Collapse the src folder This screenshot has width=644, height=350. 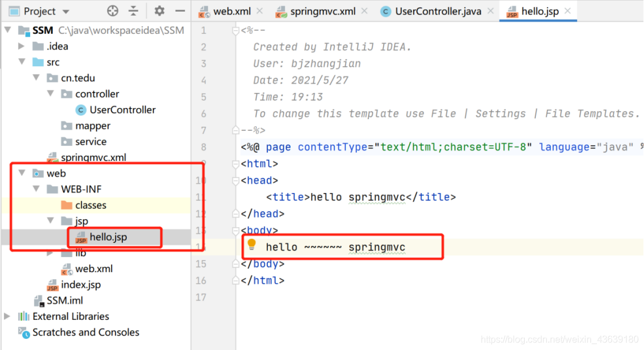22,62
